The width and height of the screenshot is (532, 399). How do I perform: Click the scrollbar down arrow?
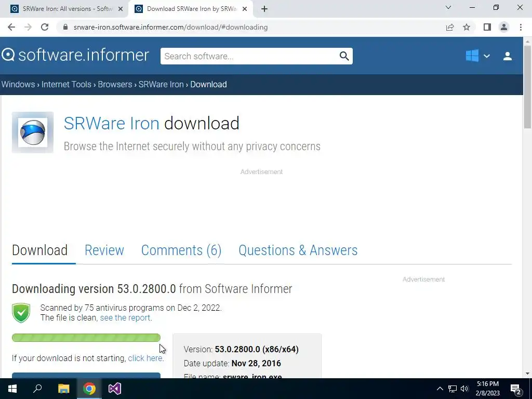tap(527, 374)
